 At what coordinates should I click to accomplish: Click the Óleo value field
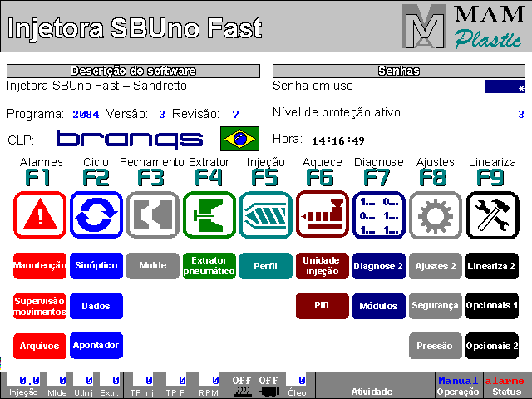(296, 380)
